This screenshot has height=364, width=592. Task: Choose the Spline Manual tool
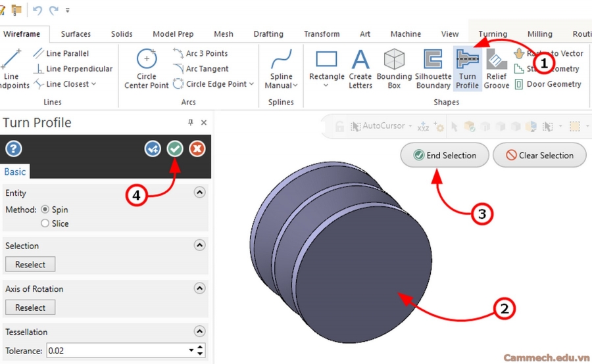282,68
